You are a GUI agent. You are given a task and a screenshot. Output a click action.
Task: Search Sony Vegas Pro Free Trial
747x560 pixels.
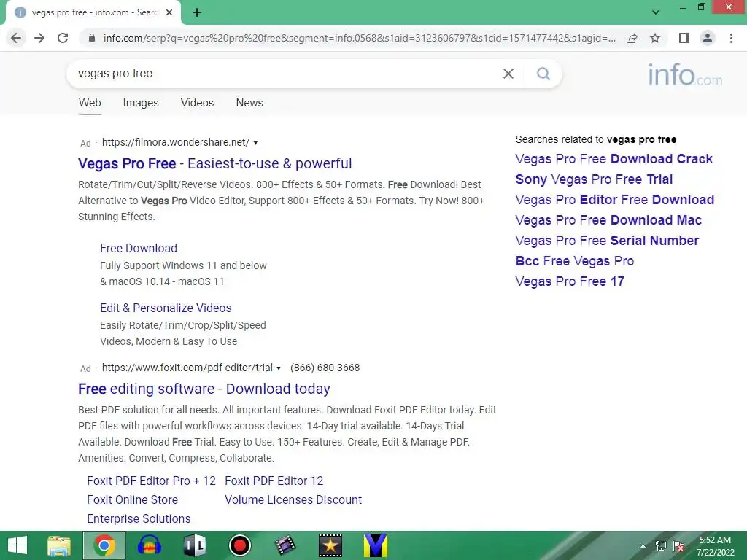(594, 179)
